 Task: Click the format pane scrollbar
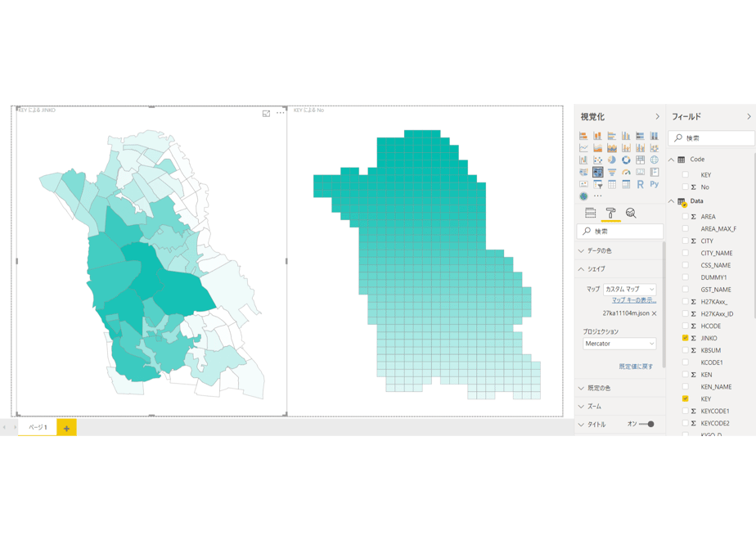(x=664, y=304)
